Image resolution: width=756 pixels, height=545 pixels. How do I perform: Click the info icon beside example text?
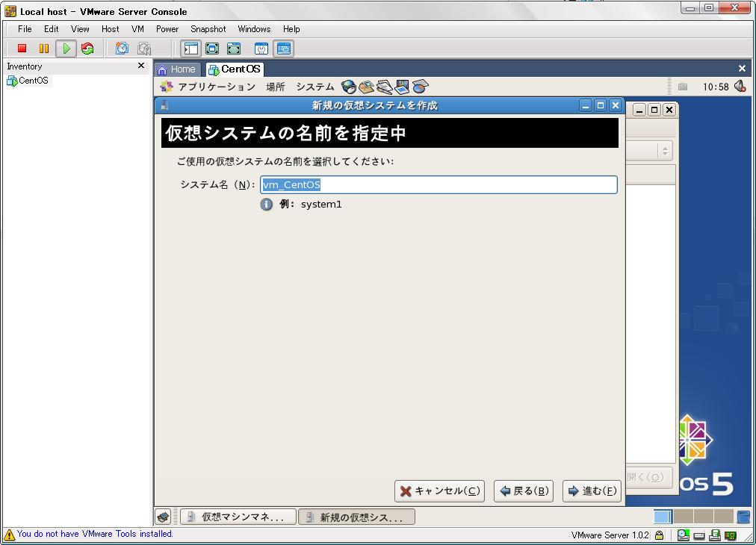(x=266, y=205)
